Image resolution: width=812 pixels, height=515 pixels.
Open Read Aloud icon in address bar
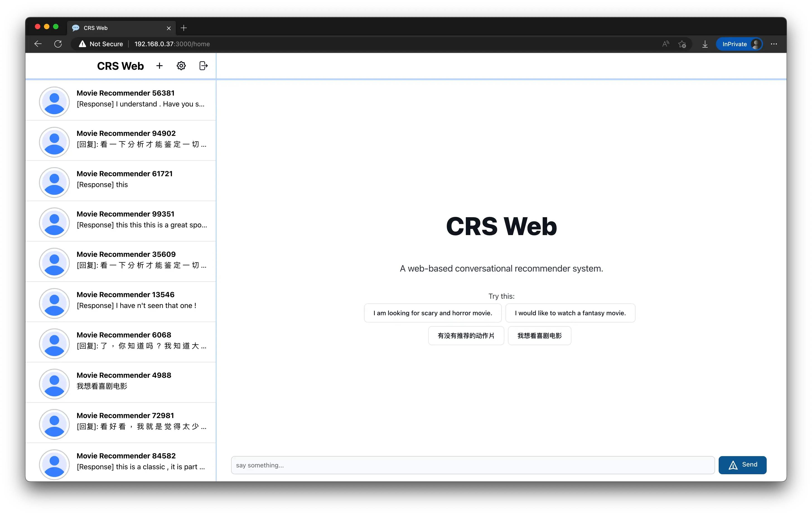click(665, 44)
